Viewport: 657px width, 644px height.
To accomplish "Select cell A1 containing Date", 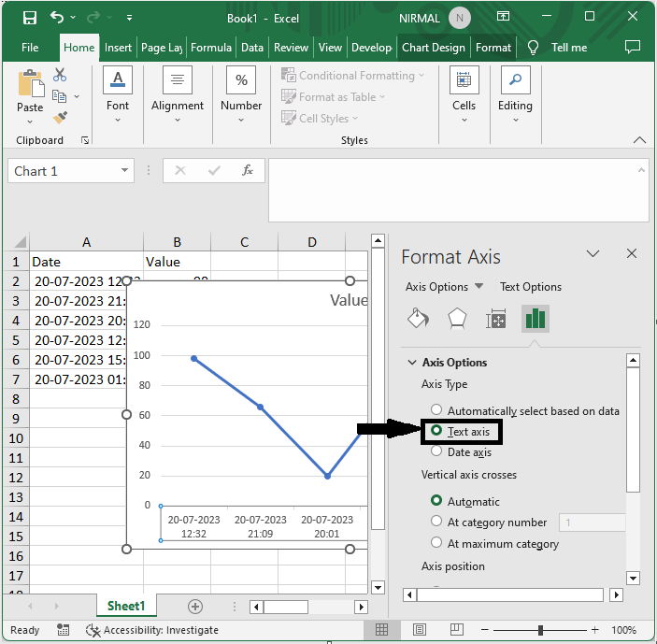I will 86,262.
